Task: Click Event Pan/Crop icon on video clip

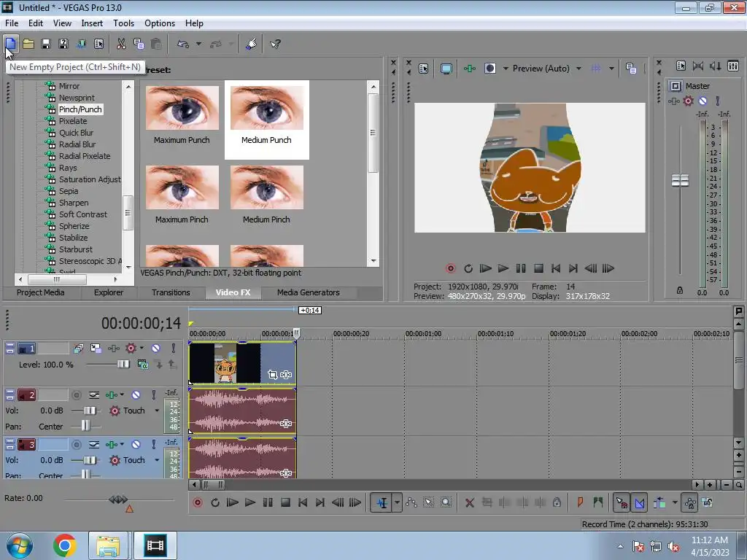Action: click(x=273, y=375)
